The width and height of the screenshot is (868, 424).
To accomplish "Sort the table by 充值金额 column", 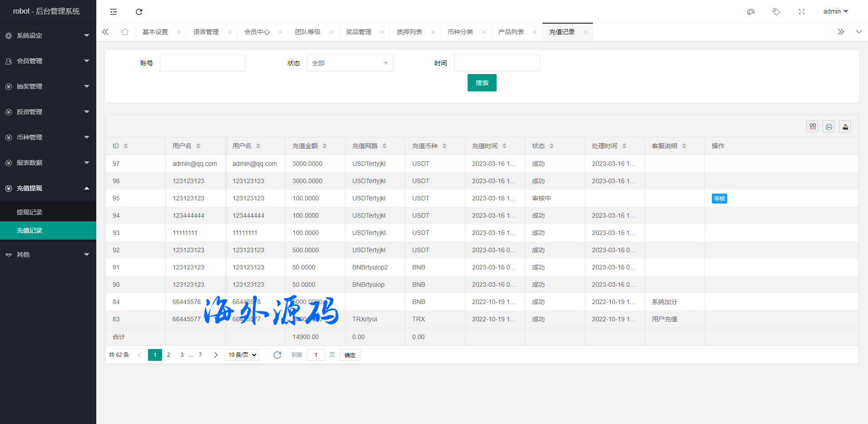I will tap(324, 146).
